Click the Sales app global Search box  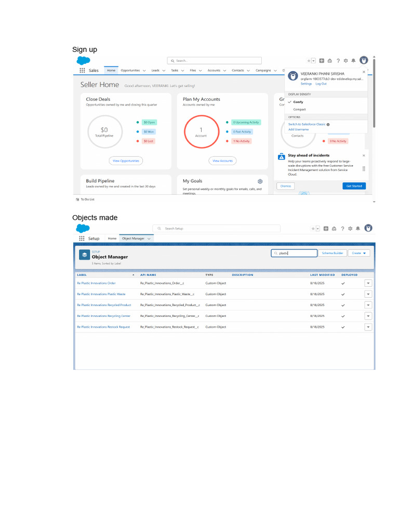[215, 61]
